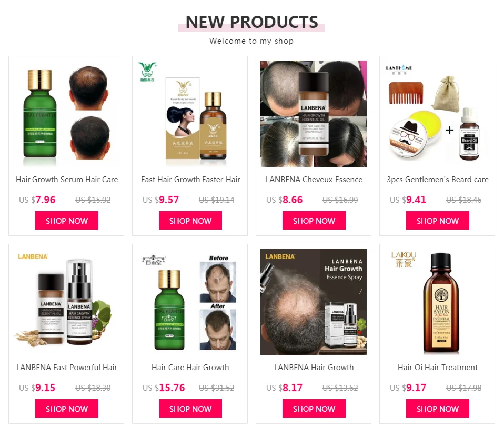Open the LANBENA Hair Growth Essence Spray image
The width and height of the screenshot is (504, 436).
coord(314,302)
